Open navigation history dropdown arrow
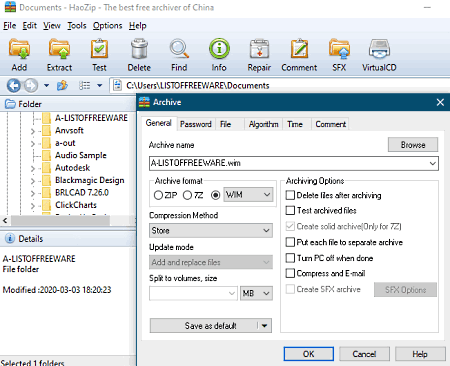Image resolution: width=450 pixels, height=366 pixels. (46, 86)
